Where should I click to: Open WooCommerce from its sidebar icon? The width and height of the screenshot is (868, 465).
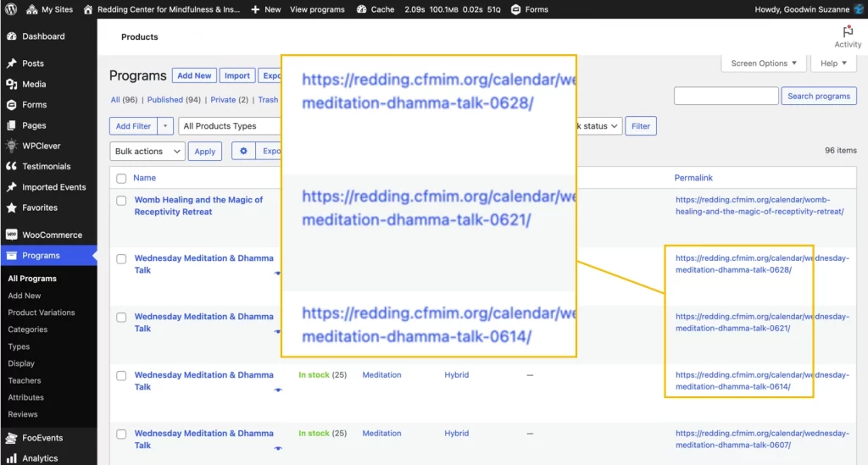click(x=12, y=235)
